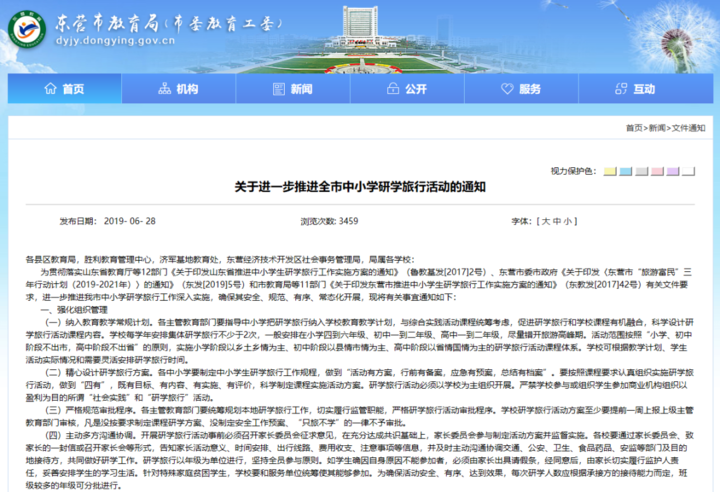
Task: Switch to the 互动 navigation tab
Action: (x=646, y=88)
